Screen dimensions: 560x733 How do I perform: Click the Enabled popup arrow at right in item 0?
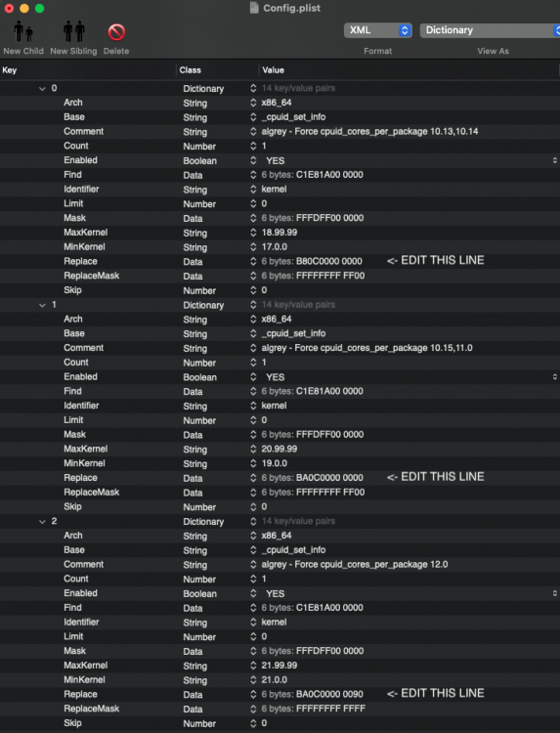pos(555,160)
